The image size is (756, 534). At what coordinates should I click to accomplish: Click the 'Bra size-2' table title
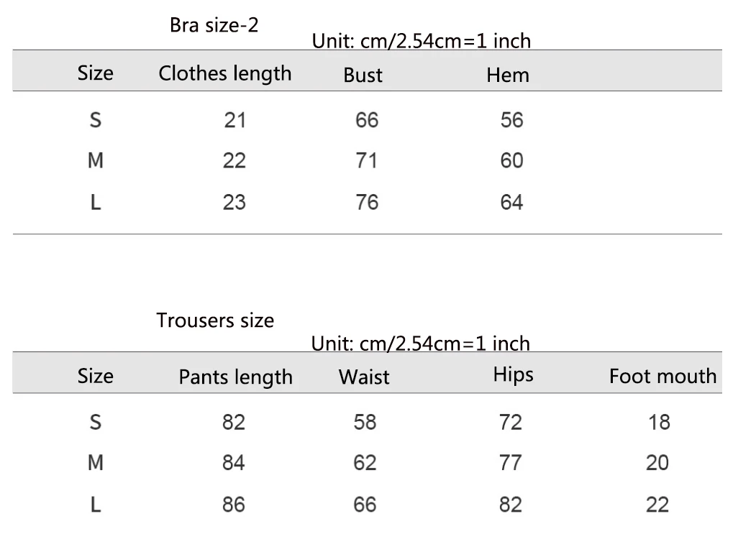tap(214, 25)
